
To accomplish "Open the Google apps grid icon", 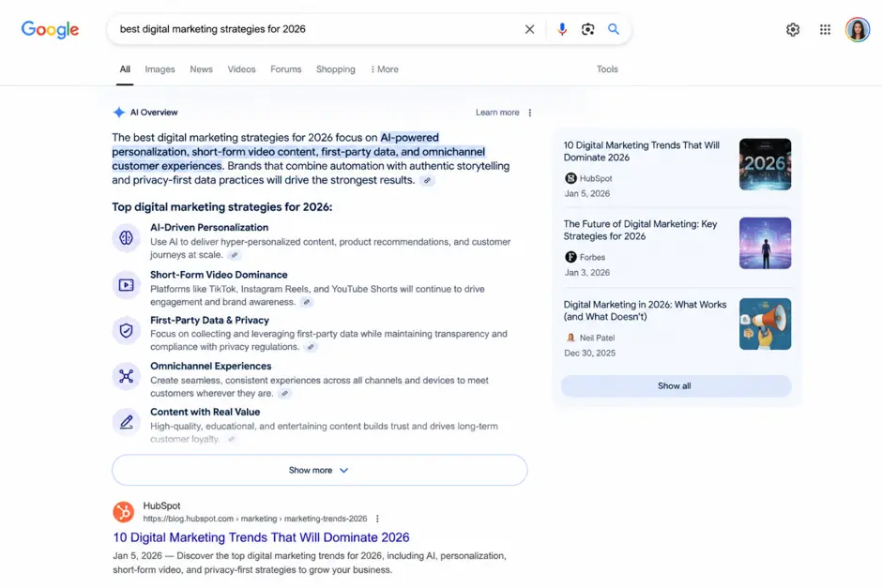I will (825, 29).
